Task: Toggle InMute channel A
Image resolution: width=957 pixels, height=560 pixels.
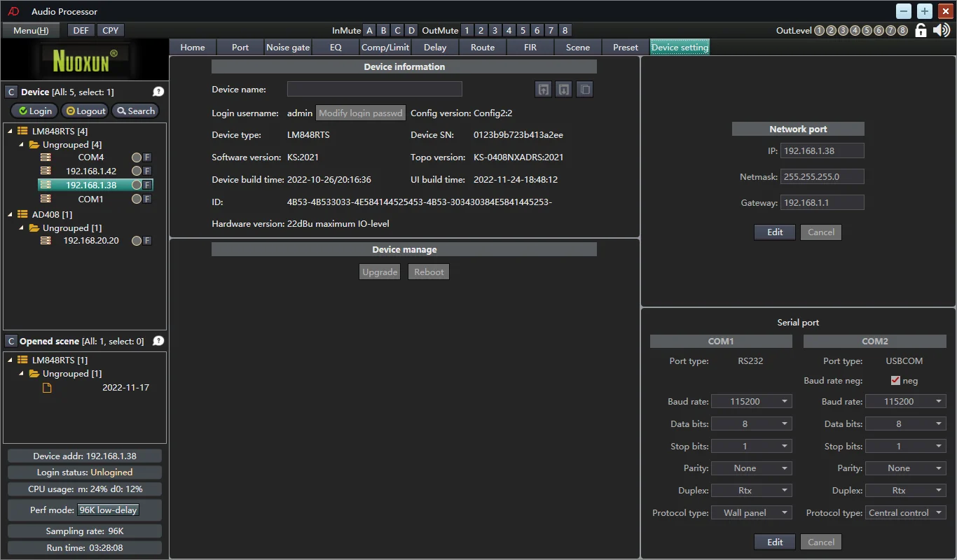Action: (x=369, y=30)
